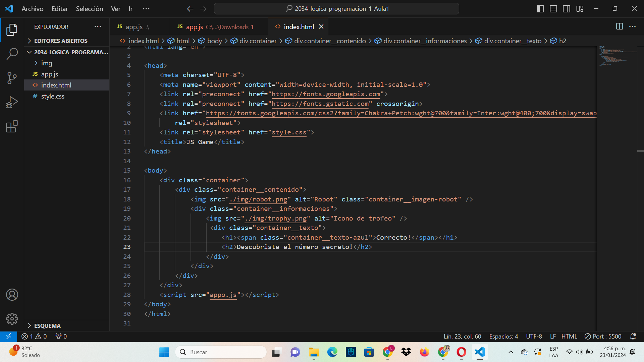
Task: Toggle Live Server Port 5500
Action: coord(603,336)
